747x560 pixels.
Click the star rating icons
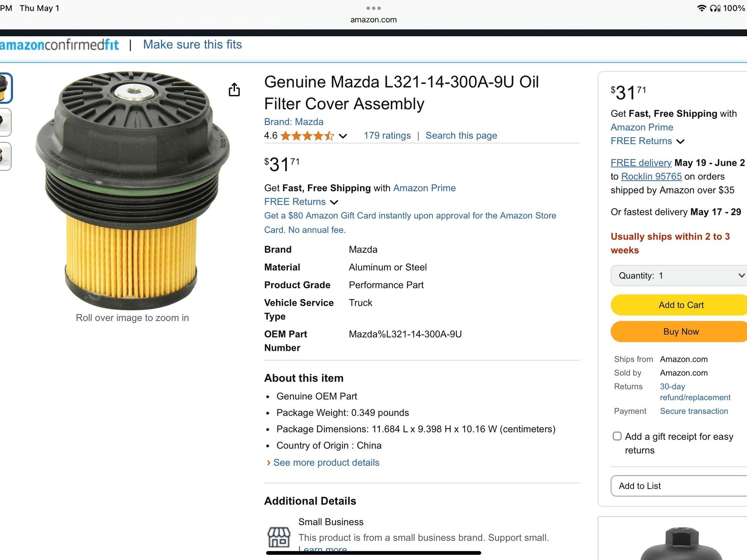click(x=307, y=136)
